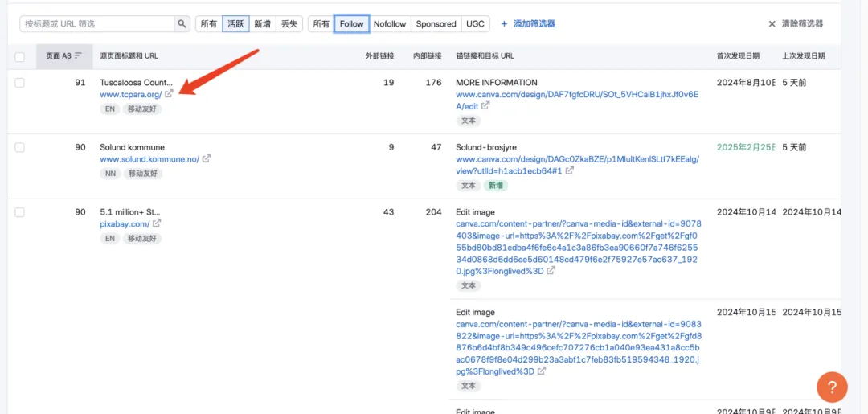Open the canva content-partner URL with external-id=9078403
Screen dimensions: 868x414
coord(579,248)
